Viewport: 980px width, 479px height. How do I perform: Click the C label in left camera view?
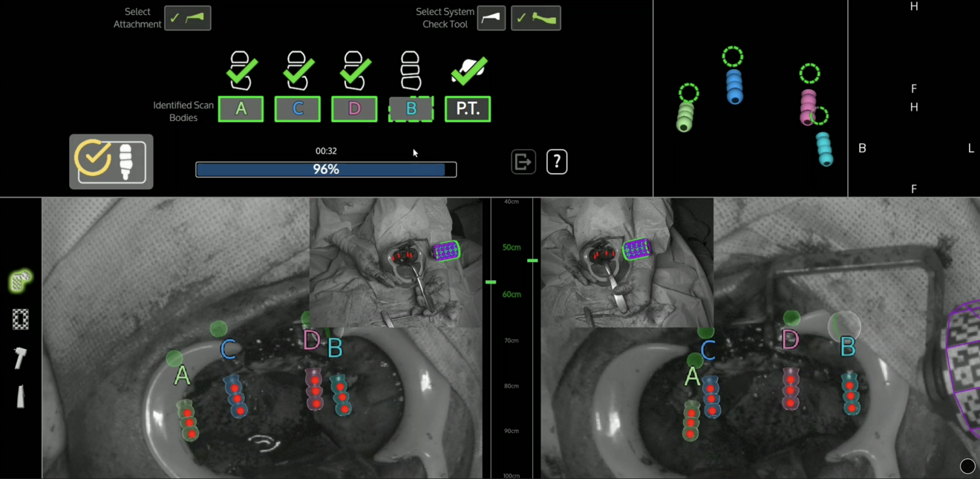tap(229, 349)
